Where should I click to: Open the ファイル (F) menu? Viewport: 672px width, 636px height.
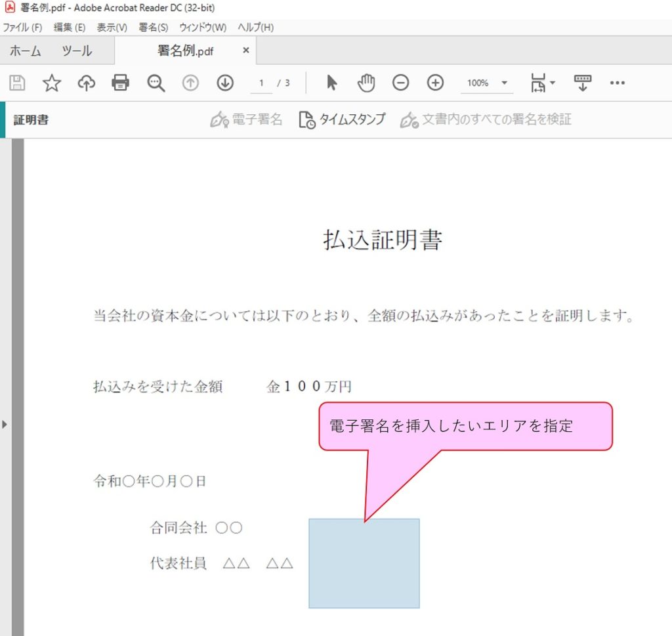(22, 28)
